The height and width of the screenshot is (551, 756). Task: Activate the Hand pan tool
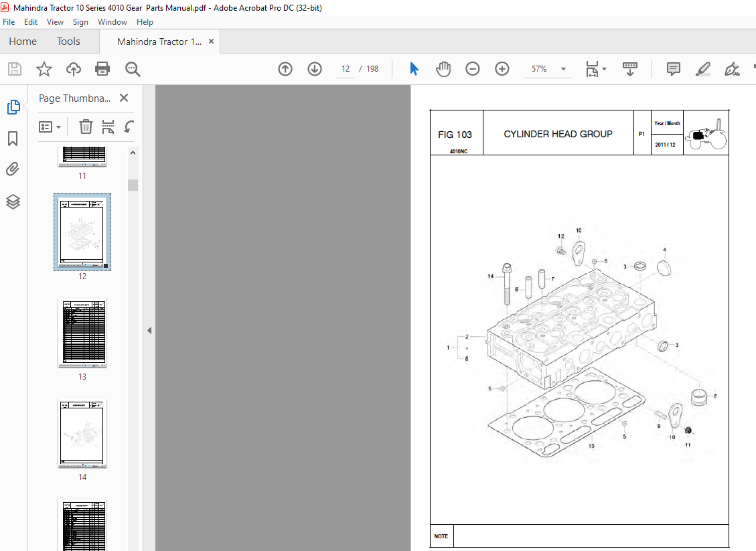point(443,69)
